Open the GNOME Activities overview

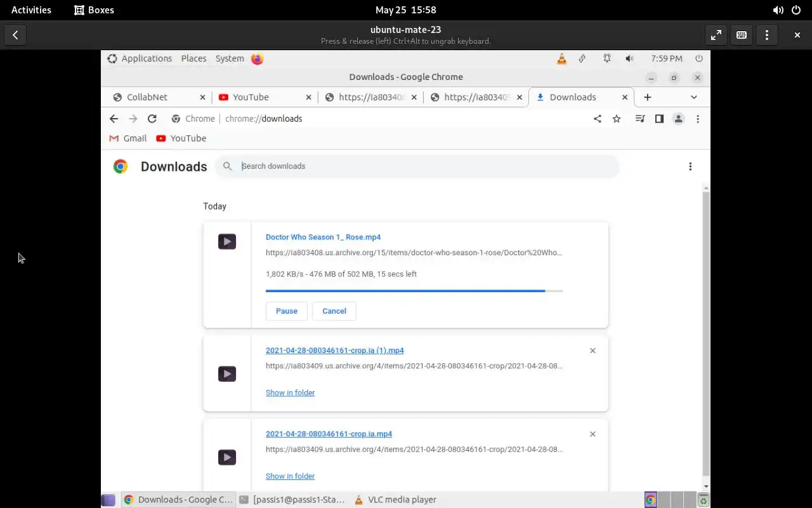point(31,10)
